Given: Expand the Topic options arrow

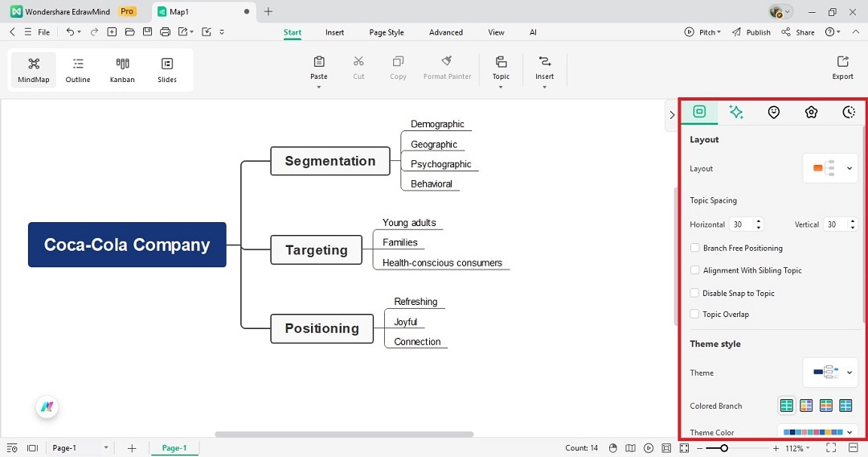Looking at the screenshot, I should (x=501, y=87).
